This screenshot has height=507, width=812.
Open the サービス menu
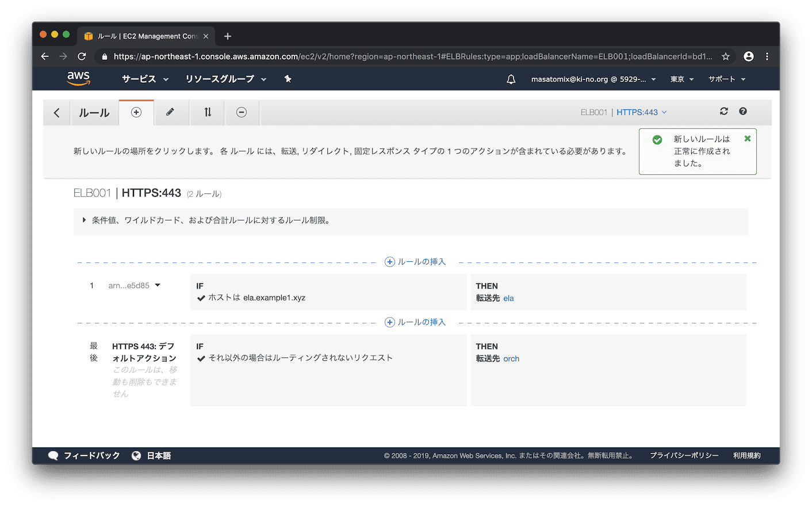tap(145, 79)
